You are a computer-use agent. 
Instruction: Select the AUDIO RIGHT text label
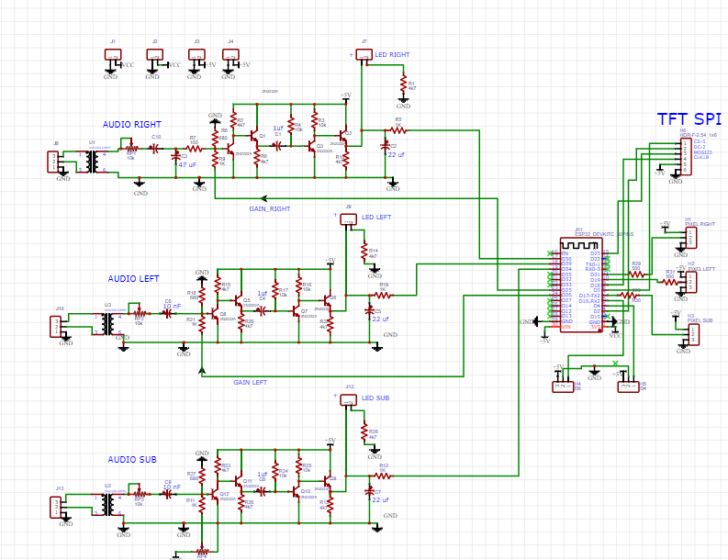coord(132,125)
